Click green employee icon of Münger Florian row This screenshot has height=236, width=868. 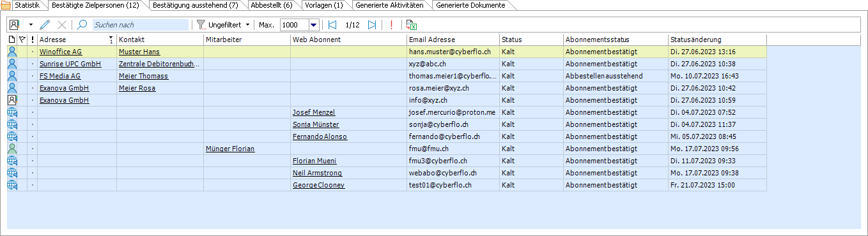pyautogui.click(x=12, y=149)
